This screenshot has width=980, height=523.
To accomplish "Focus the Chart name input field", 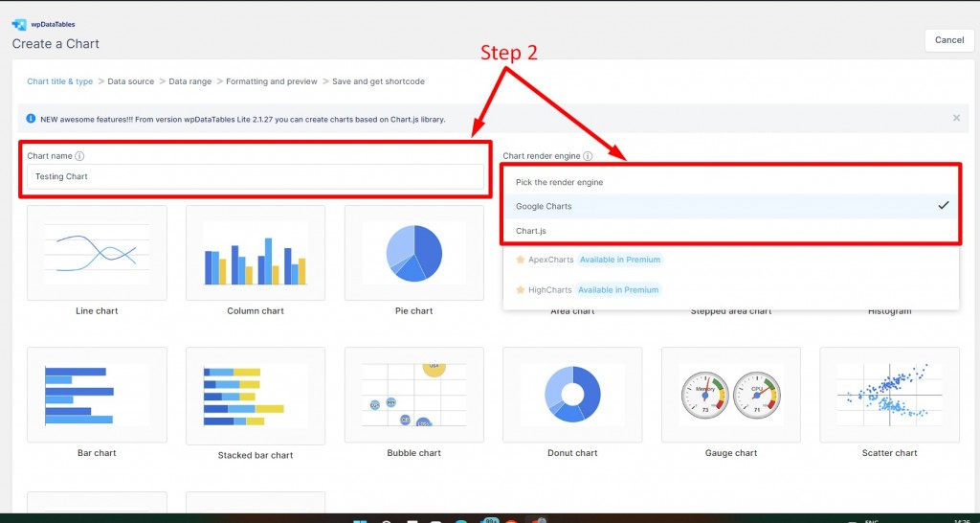I will coord(255,176).
